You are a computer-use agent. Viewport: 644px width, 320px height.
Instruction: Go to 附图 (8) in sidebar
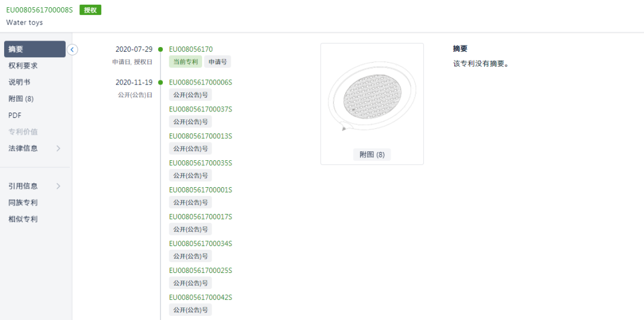(21, 99)
